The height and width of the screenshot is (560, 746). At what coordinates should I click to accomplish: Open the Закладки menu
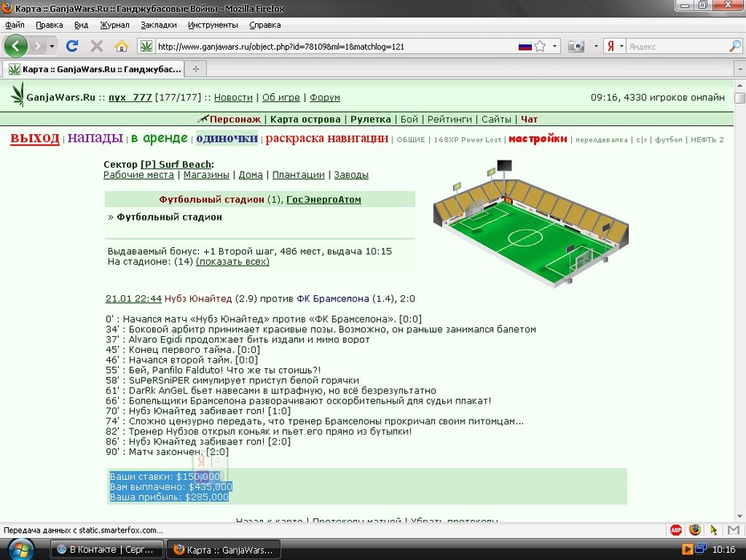[159, 25]
